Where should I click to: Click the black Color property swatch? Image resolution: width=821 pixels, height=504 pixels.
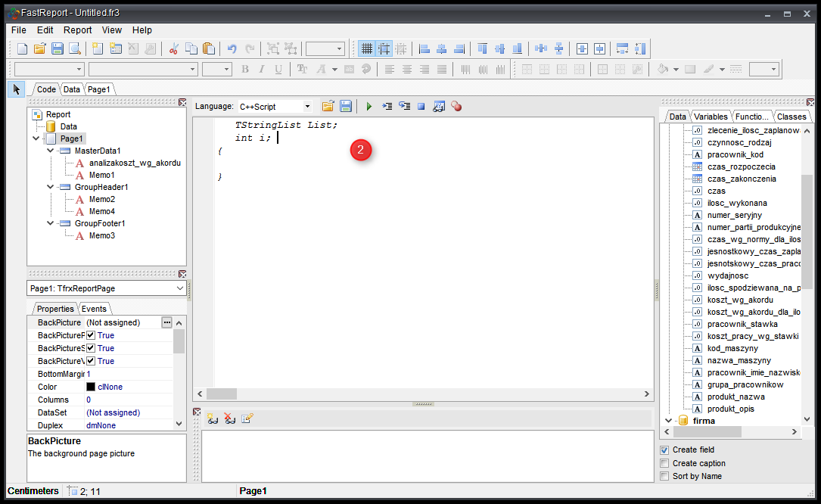[x=91, y=387]
